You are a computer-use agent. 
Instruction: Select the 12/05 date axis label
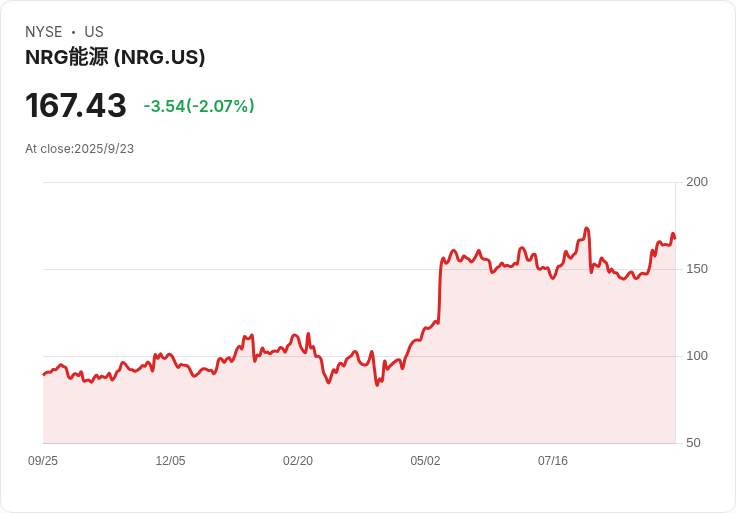tap(170, 461)
